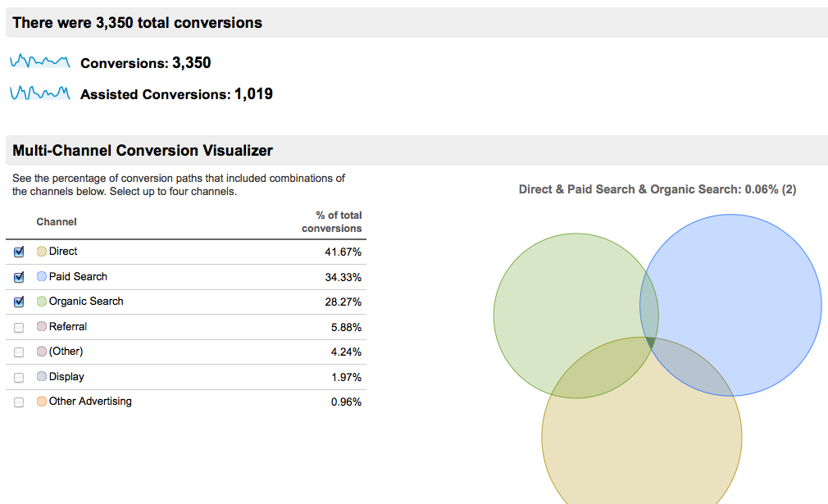Click the 5.88% value for Referral

(347, 327)
